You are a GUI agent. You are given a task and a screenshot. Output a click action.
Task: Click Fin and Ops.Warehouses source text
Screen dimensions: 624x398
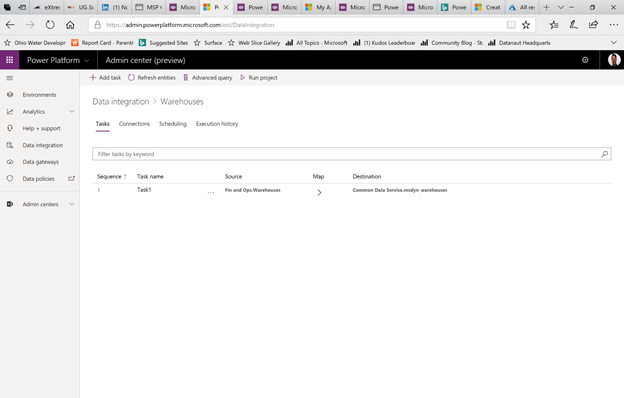click(252, 190)
